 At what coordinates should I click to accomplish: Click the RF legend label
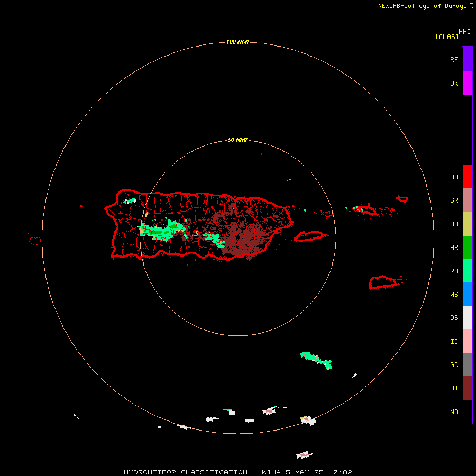pos(454,59)
